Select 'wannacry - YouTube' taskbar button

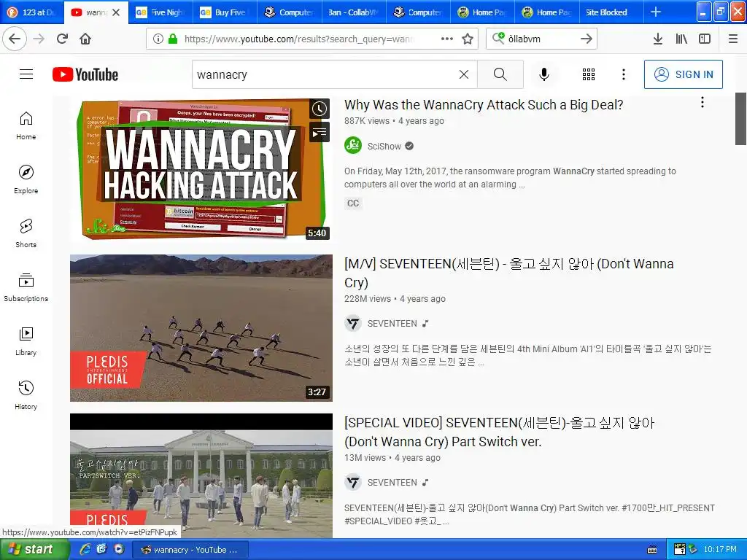point(190,550)
